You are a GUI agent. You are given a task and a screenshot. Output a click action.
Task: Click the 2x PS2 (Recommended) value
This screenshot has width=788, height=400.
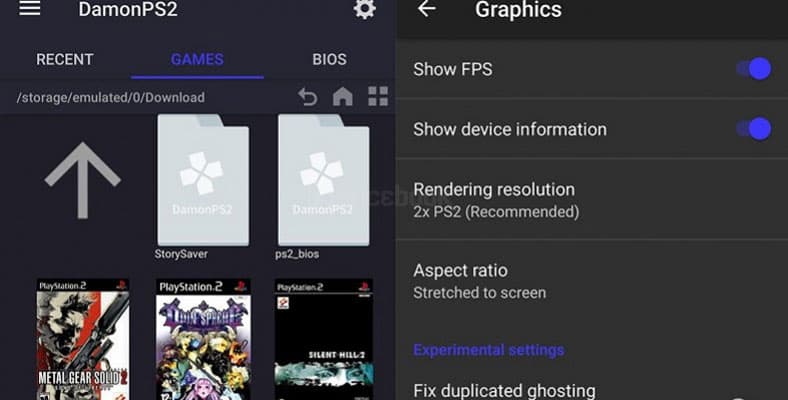[x=496, y=212]
